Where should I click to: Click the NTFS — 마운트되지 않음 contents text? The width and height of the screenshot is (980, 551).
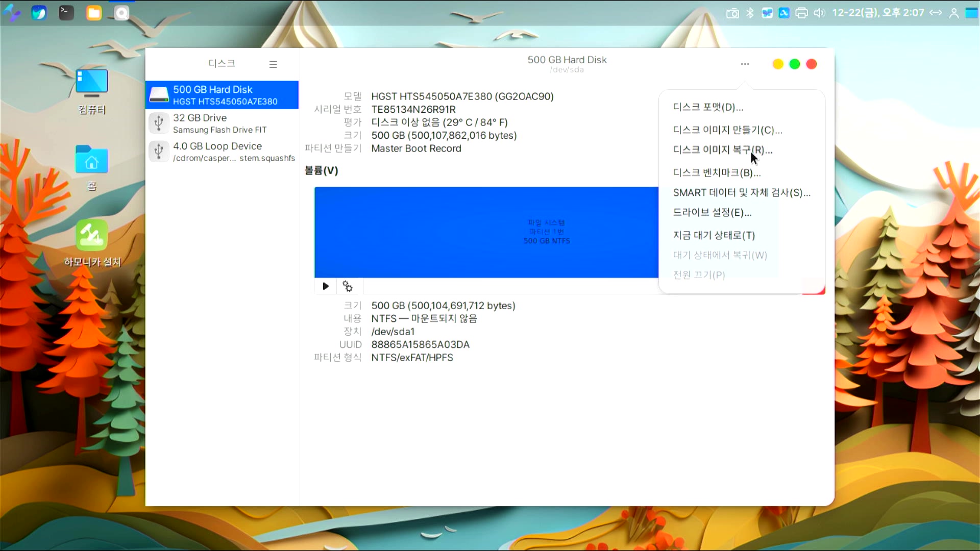424,318
